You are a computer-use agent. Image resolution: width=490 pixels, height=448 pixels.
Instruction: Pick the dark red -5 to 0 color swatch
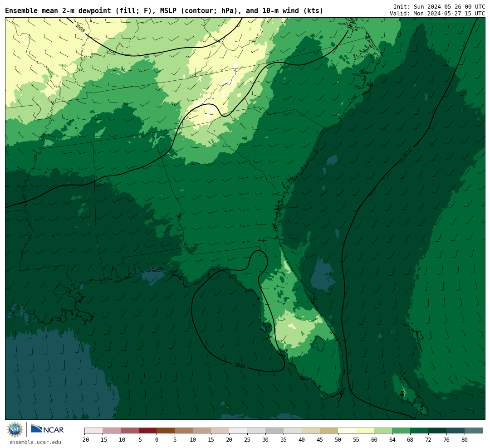point(147,431)
